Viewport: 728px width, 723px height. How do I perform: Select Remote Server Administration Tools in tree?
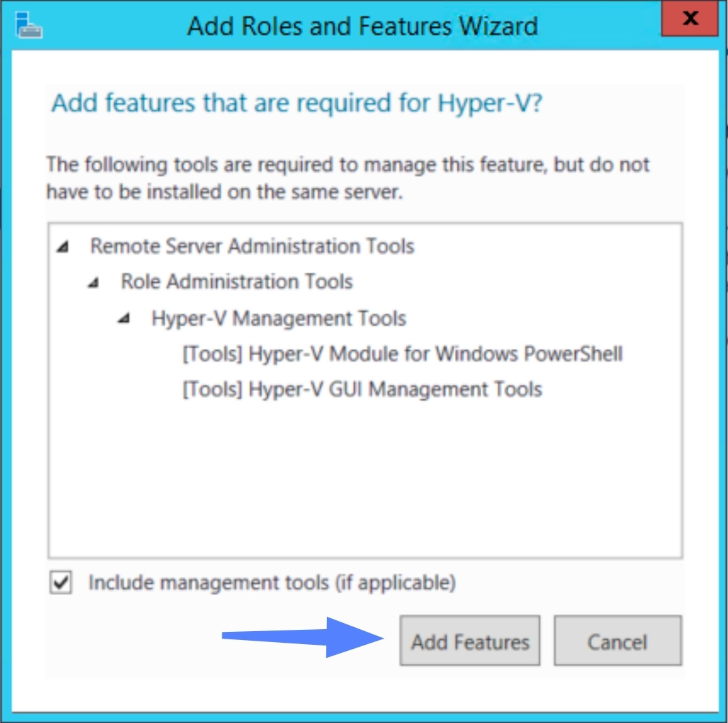pos(252,246)
